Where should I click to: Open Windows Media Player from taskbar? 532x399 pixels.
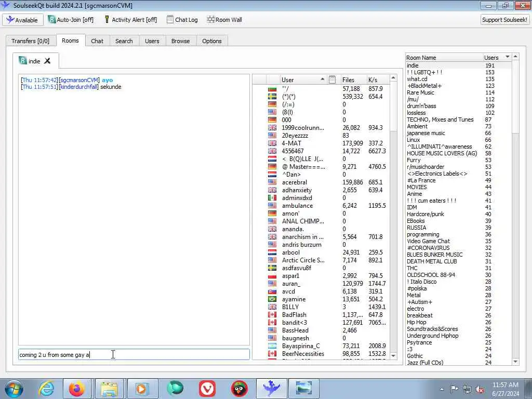click(x=142, y=389)
